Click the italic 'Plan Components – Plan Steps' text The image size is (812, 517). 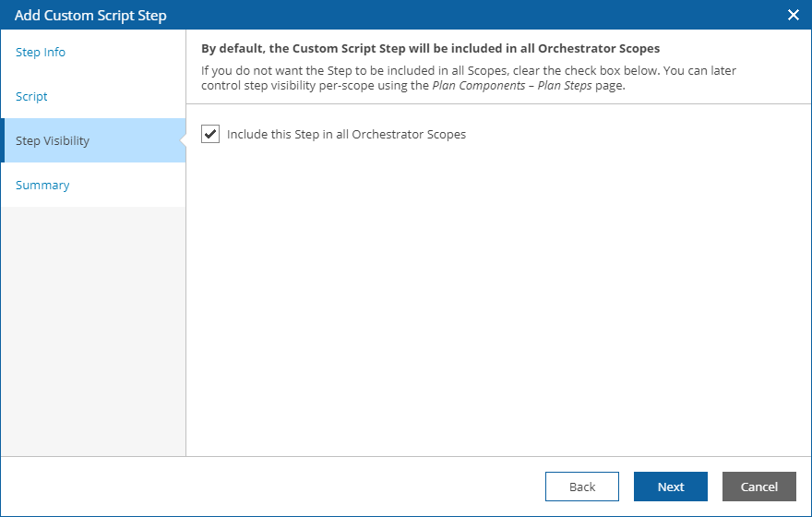(512, 86)
